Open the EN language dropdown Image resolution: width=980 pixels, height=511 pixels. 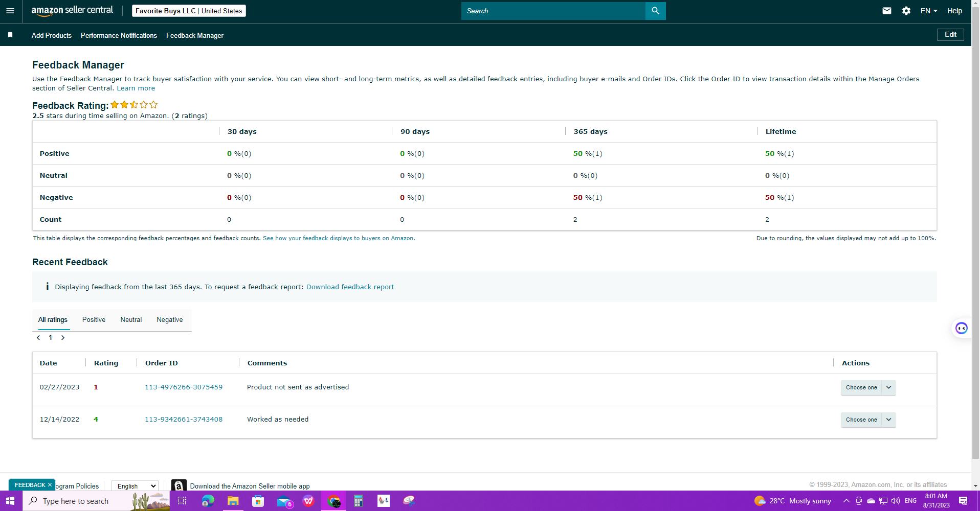click(929, 11)
